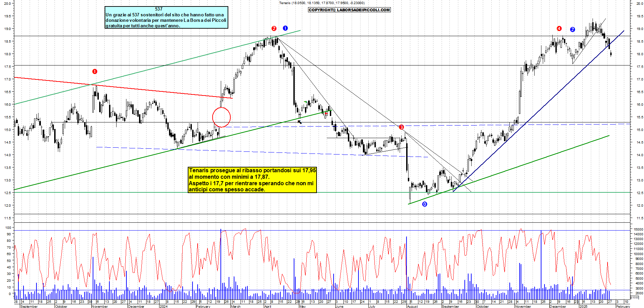The height and width of the screenshot is (308, 644).
Task: Select the May label on the time axis
Action: pyautogui.click(x=303, y=306)
